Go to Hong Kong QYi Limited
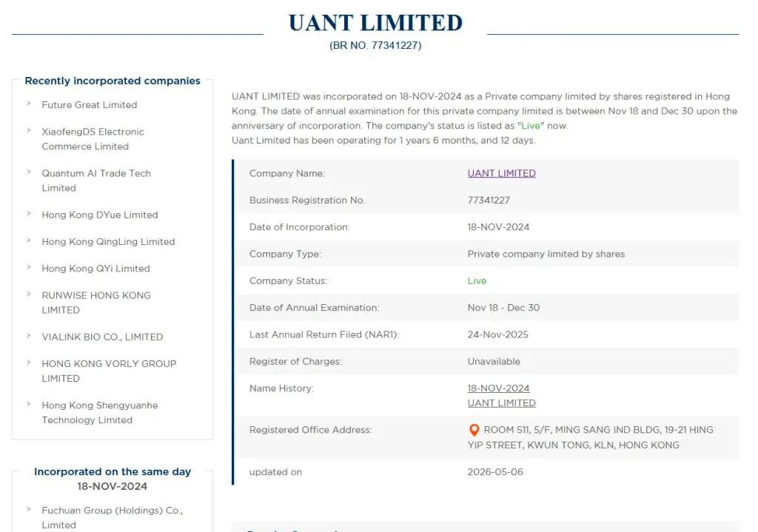The height and width of the screenshot is (532, 758). coord(95,269)
